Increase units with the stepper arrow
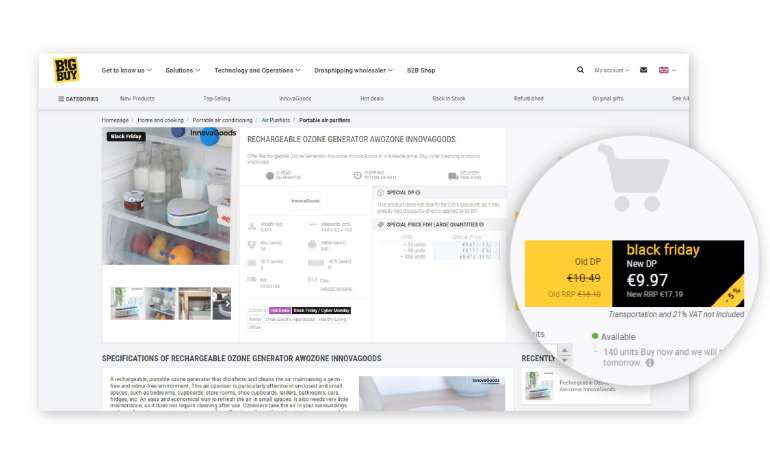770x463 pixels. pyautogui.click(x=563, y=351)
